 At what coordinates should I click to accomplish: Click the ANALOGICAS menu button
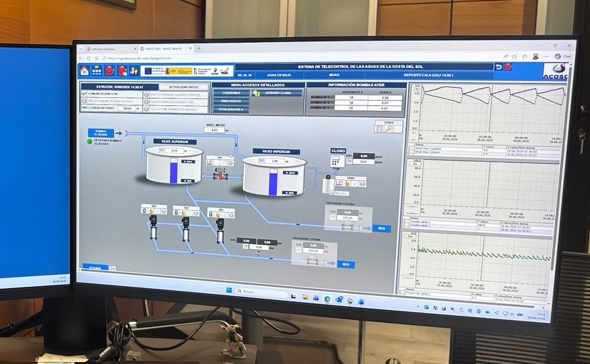point(231,101)
